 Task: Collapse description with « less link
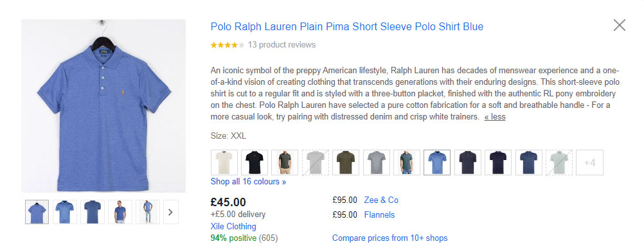tap(495, 117)
